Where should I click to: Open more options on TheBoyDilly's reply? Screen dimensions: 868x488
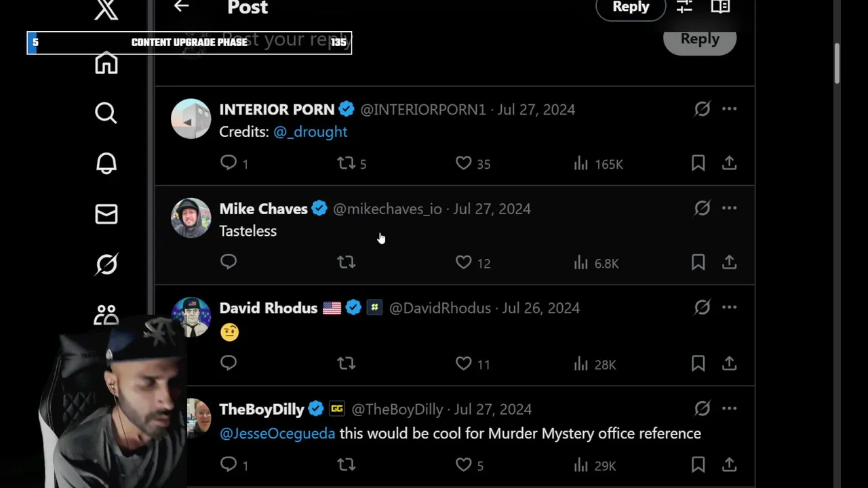click(729, 409)
